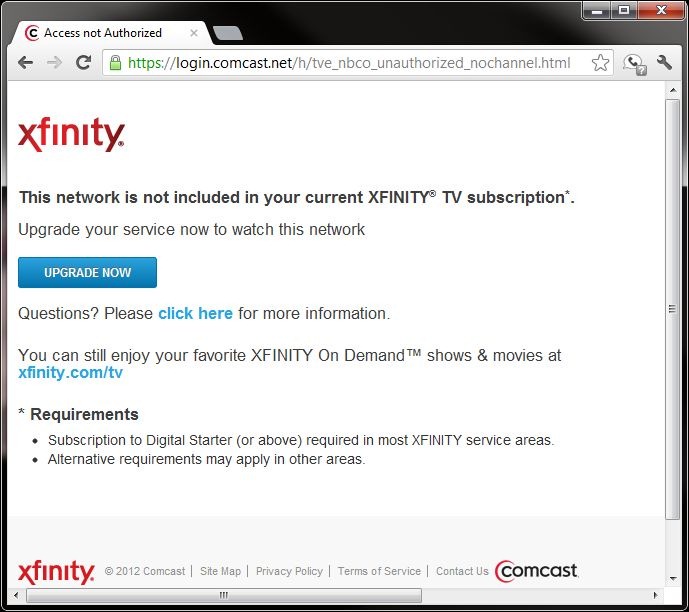Click the xfinity logo at page top
The height and width of the screenshot is (612, 689).
(x=72, y=134)
